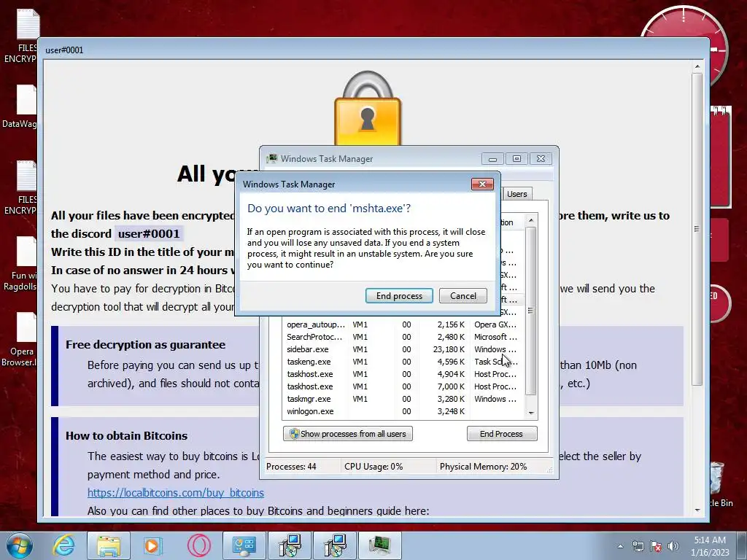Close the mshta.exe confirmation dialog
This screenshot has width=747, height=560.
pyautogui.click(x=482, y=184)
